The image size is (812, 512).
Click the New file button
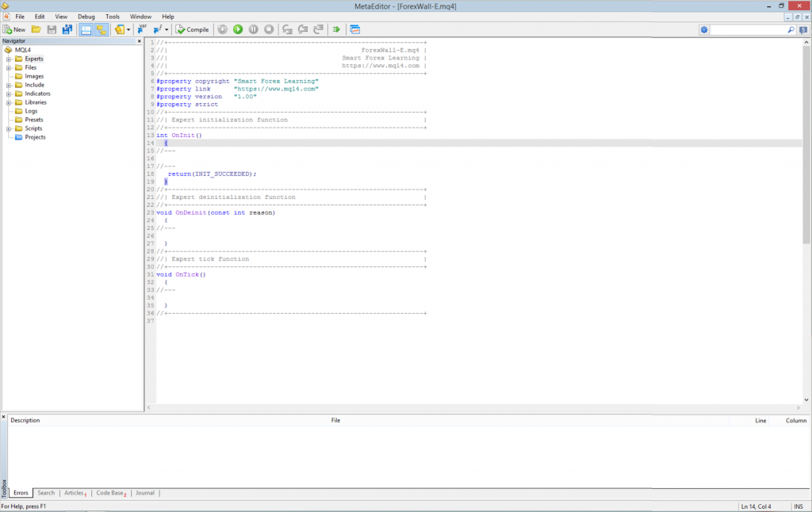tap(14, 29)
